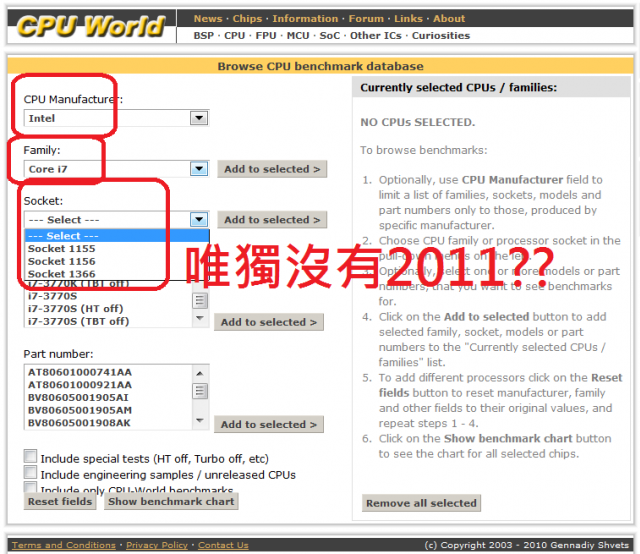The image size is (640, 554).
Task: Choose Socket 1155 from the list
Action: [x=117, y=249]
